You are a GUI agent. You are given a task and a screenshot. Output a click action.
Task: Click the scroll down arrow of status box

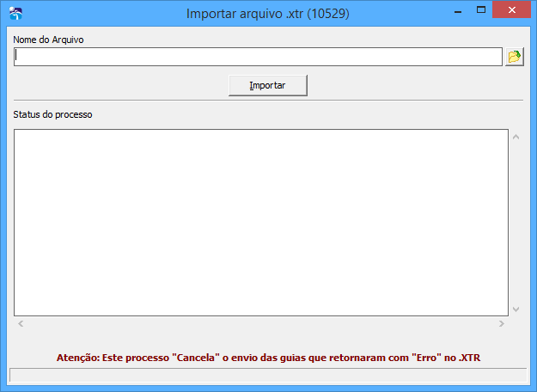point(516,309)
